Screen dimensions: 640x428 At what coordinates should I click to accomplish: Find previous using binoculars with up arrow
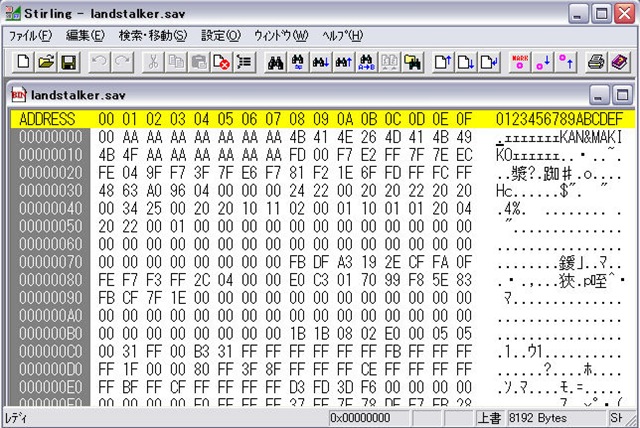click(x=344, y=62)
